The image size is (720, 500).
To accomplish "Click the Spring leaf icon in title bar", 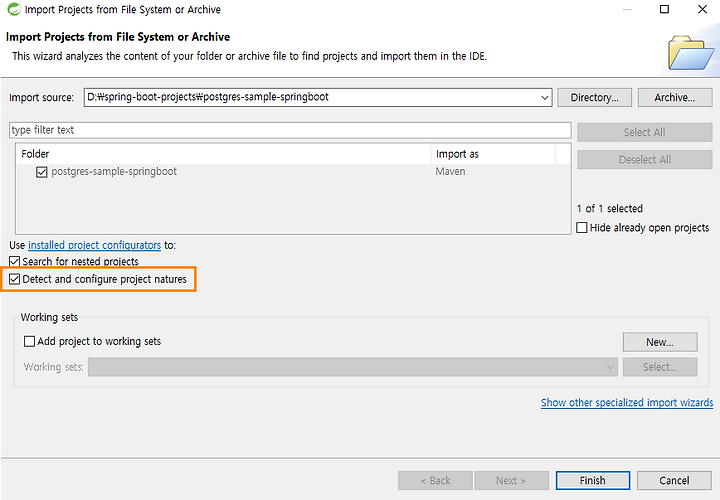I will pyautogui.click(x=14, y=9).
